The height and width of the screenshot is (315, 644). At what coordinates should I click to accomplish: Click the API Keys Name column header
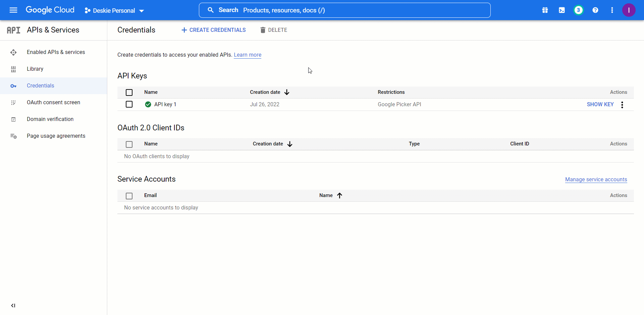coord(151,92)
